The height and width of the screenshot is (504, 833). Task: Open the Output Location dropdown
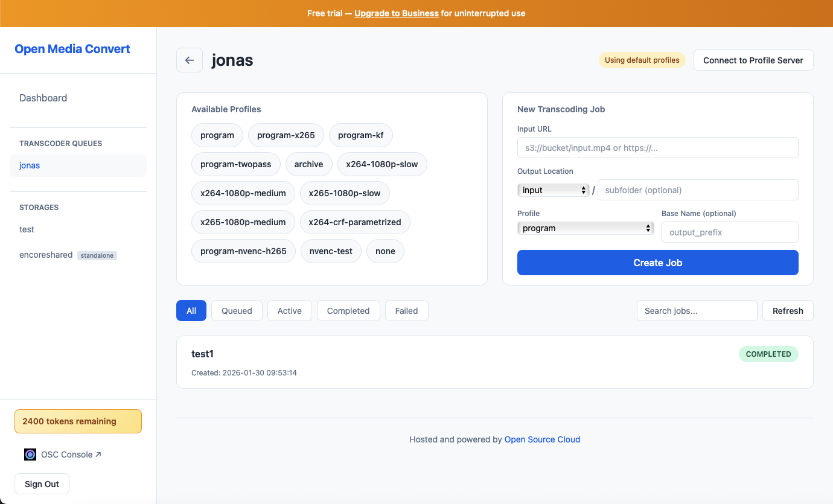(552, 190)
